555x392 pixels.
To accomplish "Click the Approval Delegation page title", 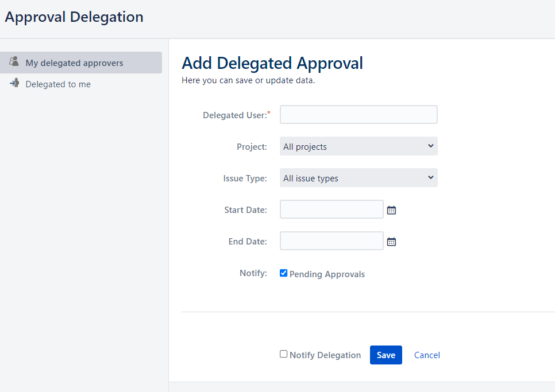I will pos(74,17).
